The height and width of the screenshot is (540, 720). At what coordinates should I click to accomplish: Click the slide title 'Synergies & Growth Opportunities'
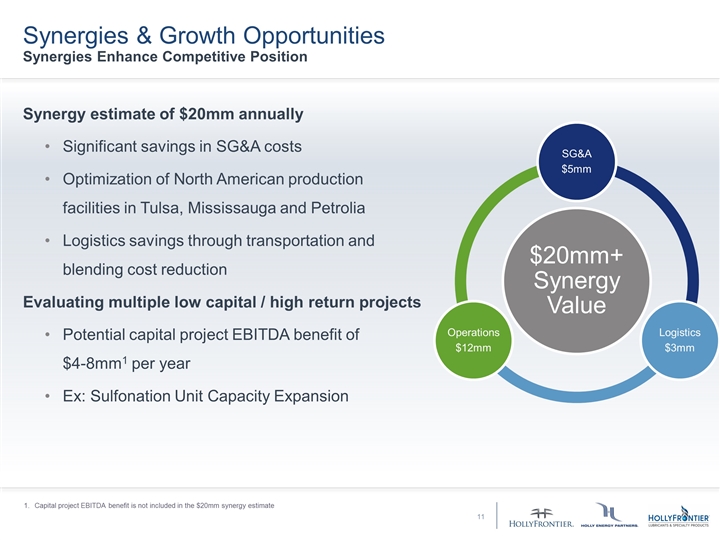pos(203,35)
